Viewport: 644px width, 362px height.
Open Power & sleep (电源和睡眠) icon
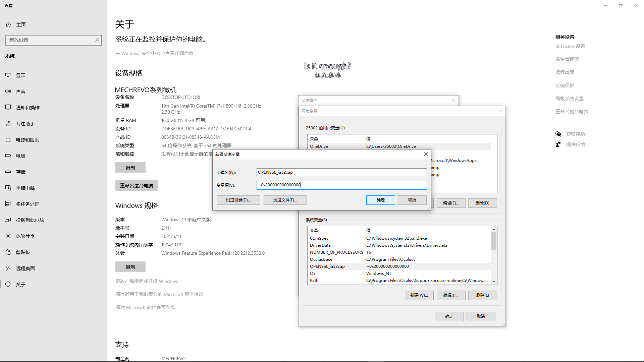click(8, 139)
